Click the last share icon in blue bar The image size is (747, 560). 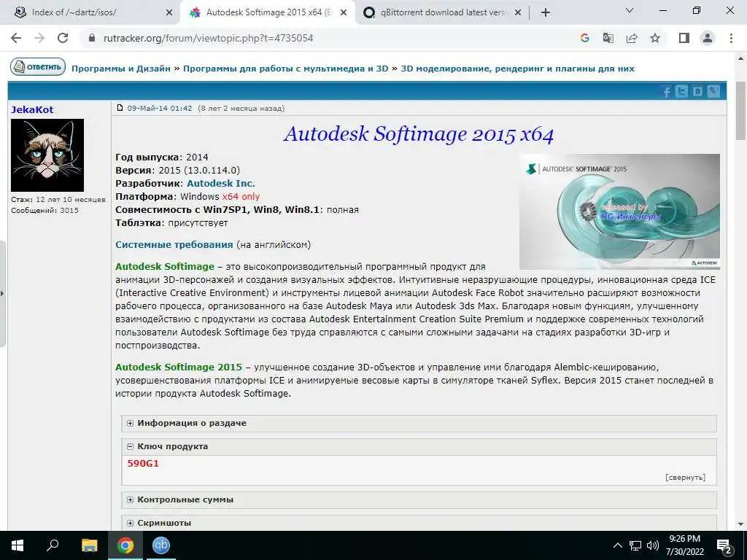(x=713, y=91)
